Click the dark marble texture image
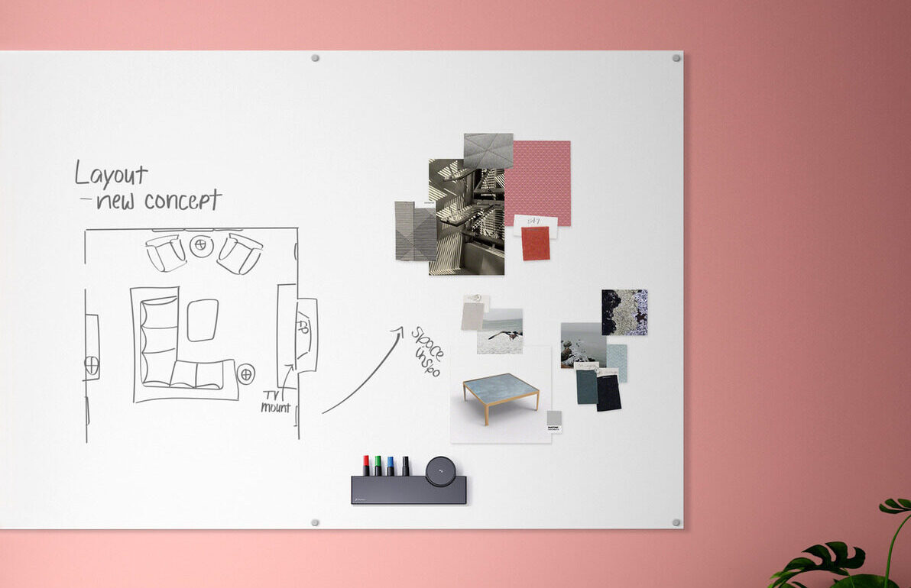 coord(624,312)
